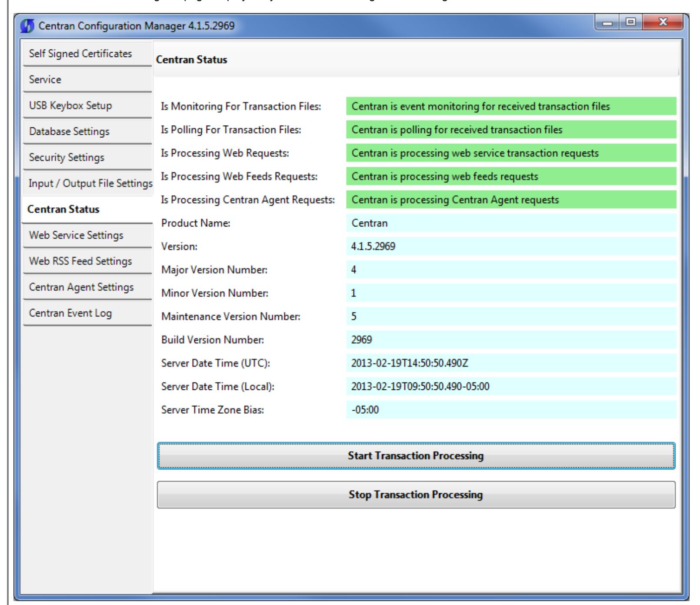Select the Centran Status tab
Viewport: 700px width, 605px height.
(x=87, y=209)
